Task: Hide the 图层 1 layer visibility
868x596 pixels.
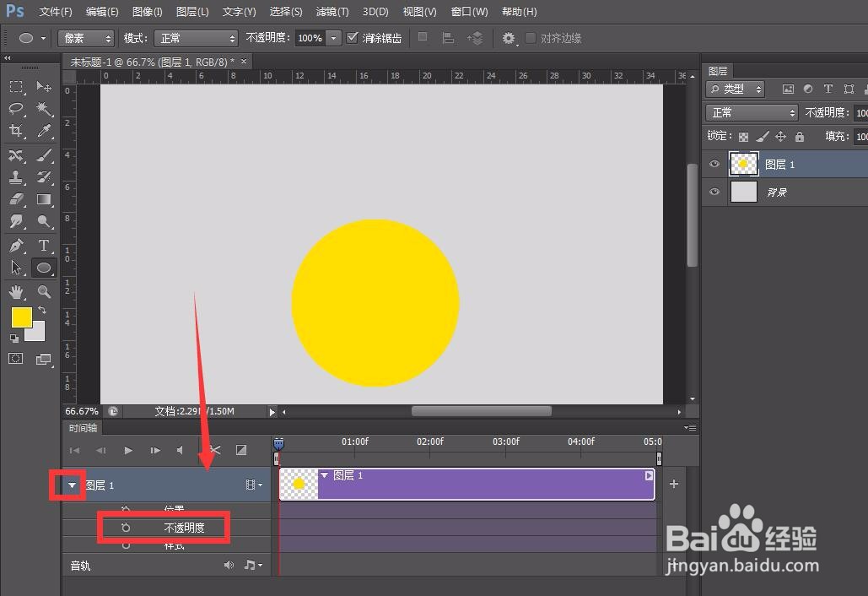Action: [x=714, y=164]
